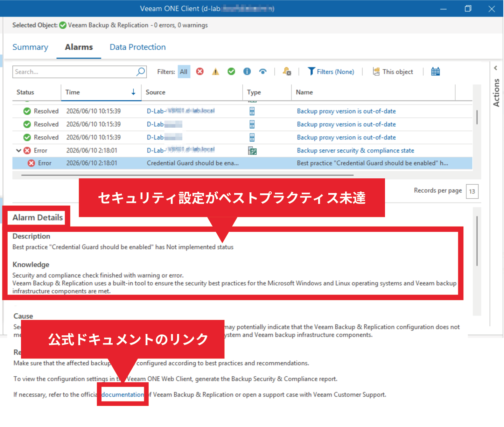Open the This object scope selector

(x=393, y=72)
